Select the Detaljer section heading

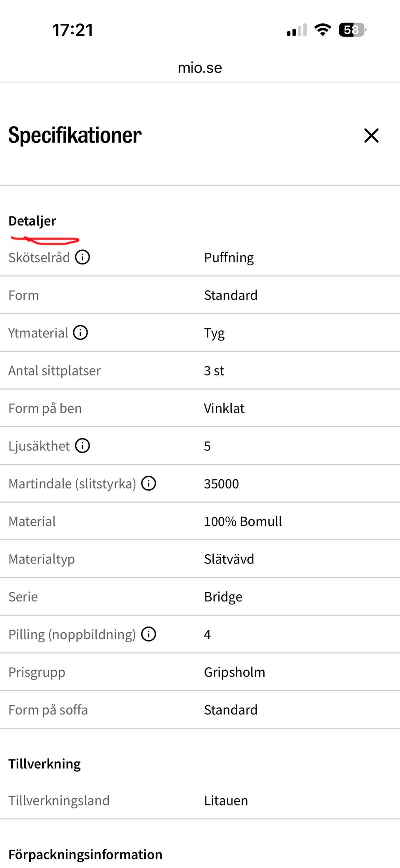pyautogui.click(x=32, y=221)
